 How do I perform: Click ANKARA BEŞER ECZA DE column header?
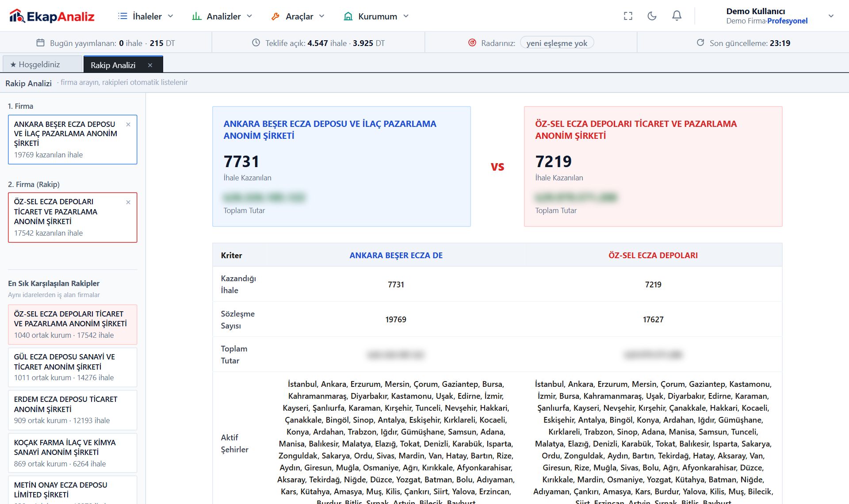coord(396,255)
